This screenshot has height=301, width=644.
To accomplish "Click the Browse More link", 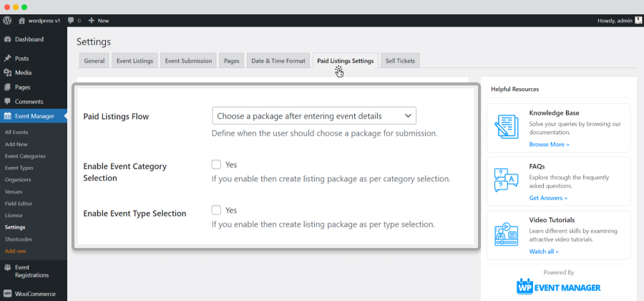I will pyautogui.click(x=549, y=144).
